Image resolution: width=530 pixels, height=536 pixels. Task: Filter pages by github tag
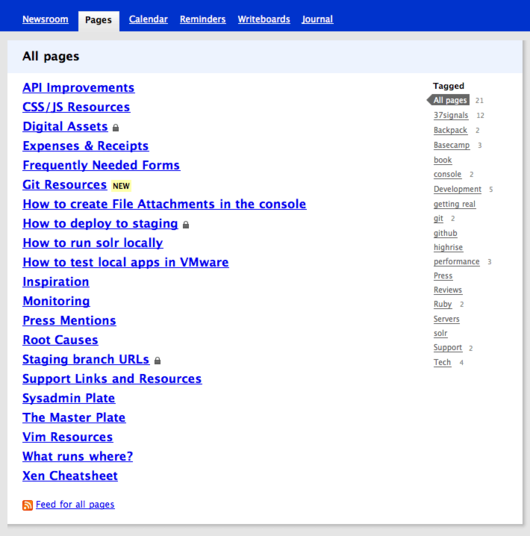(445, 233)
